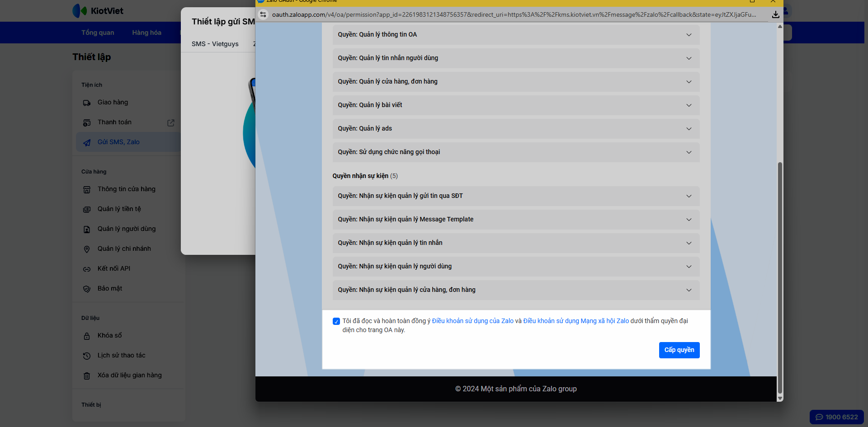This screenshot has height=427, width=868.
Task: Click the Gửi SMS, Zalo paper plane icon
Action: [x=87, y=143]
